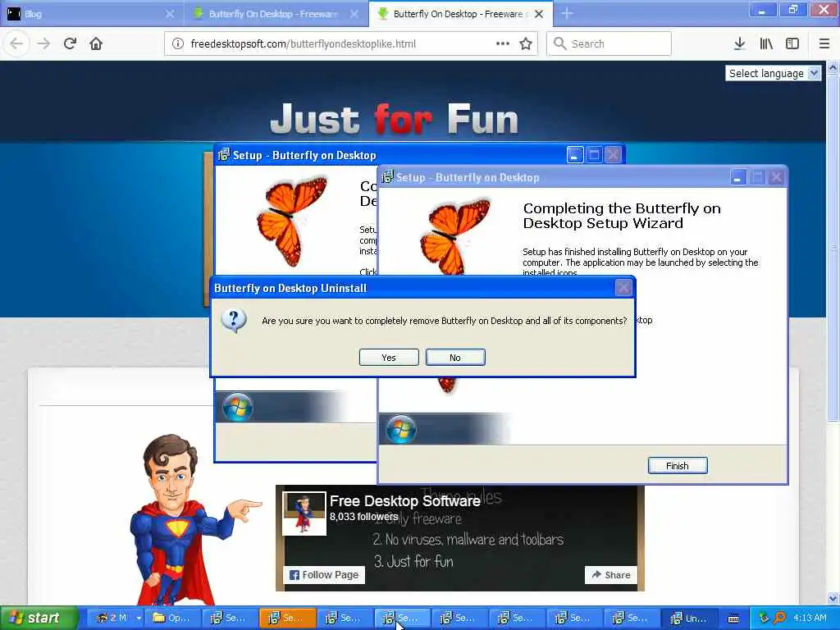The width and height of the screenshot is (840, 630).
Task: Minimize the rear Setup window
Action: (x=575, y=155)
